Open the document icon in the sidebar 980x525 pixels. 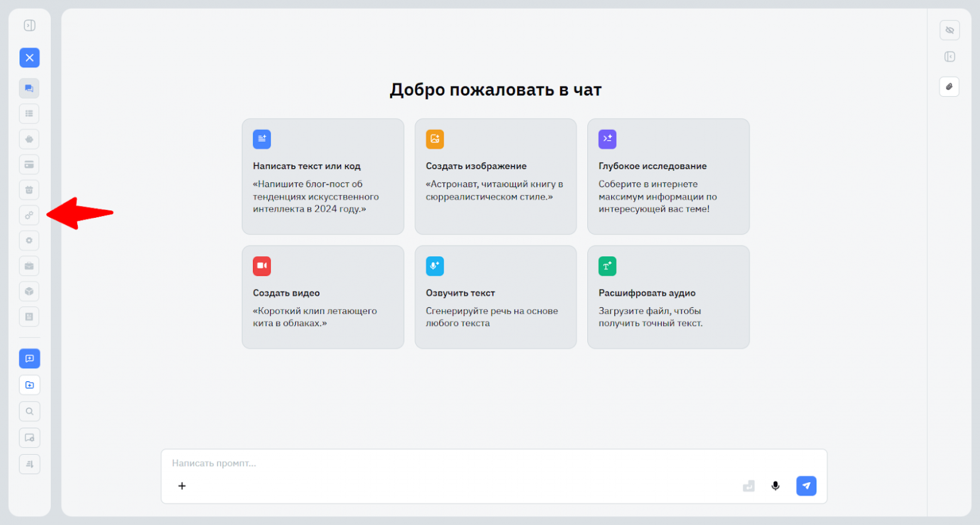point(29,317)
